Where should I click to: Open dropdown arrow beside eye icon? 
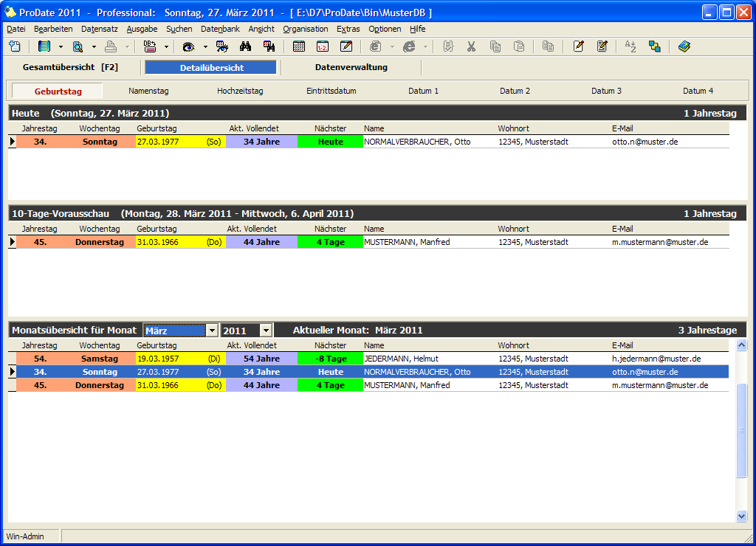[x=205, y=46]
